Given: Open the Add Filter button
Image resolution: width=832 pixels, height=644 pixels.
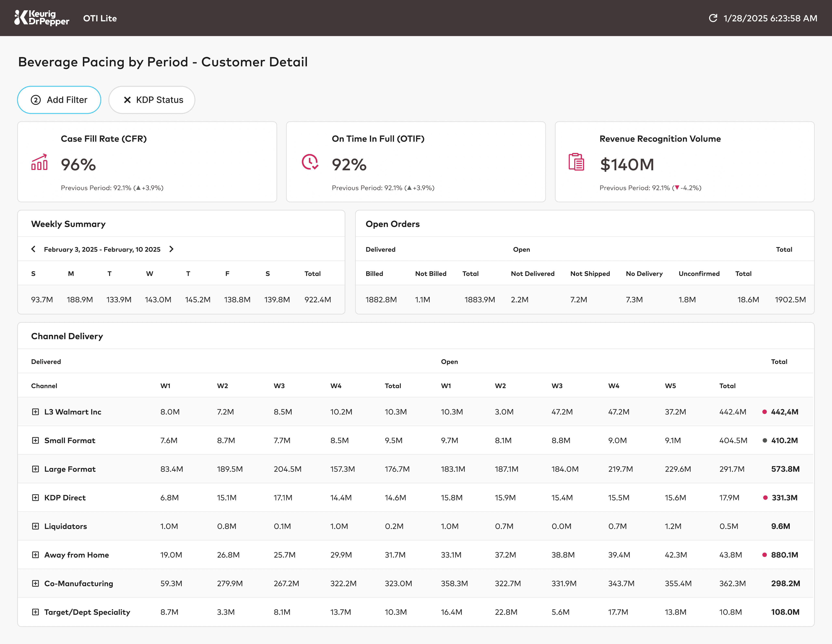Looking at the screenshot, I should click(x=59, y=100).
